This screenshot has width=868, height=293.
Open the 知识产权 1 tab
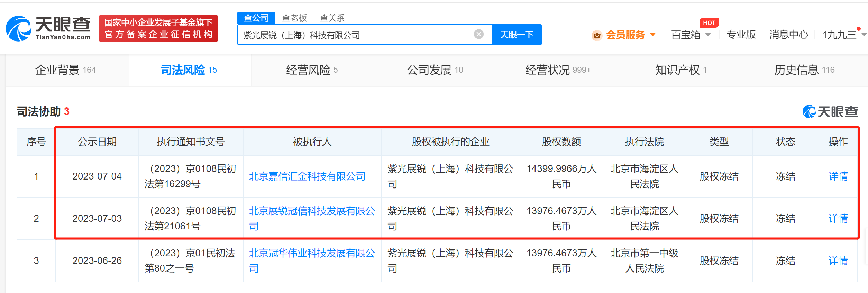681,70
